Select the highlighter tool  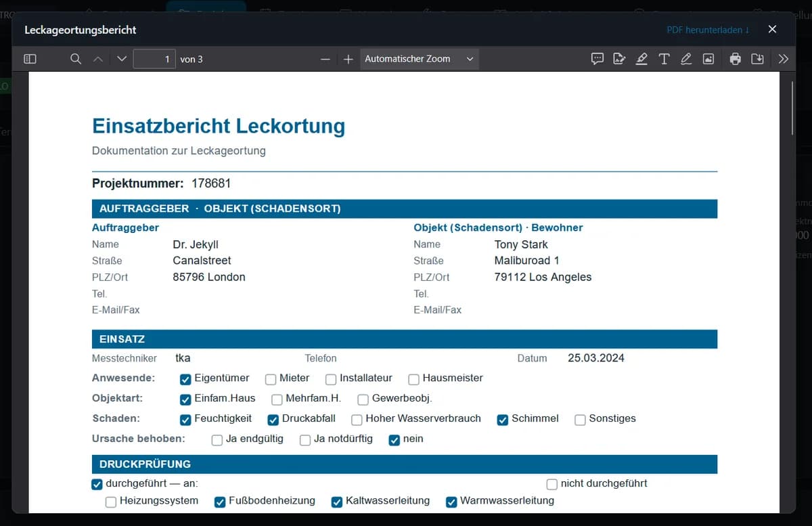(641, 59)
